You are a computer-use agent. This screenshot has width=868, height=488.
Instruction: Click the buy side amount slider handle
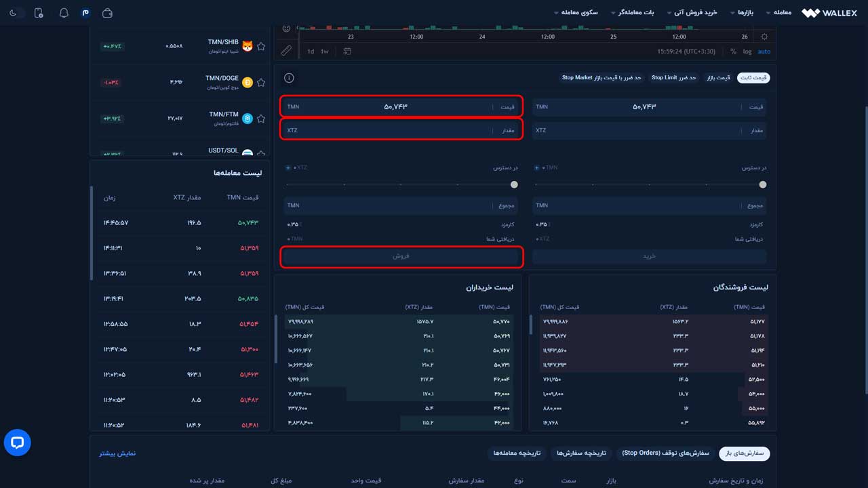click(x=763, y=184)
